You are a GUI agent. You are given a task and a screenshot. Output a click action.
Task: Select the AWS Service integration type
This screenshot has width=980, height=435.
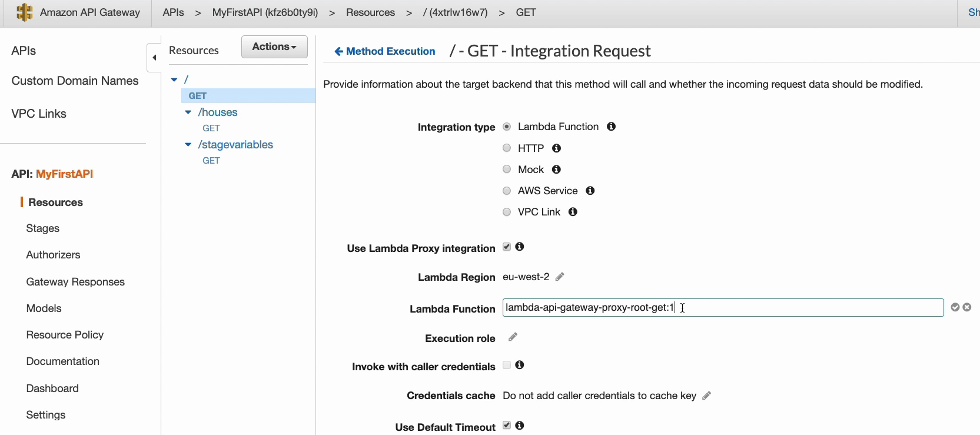[x=507, y=191]
